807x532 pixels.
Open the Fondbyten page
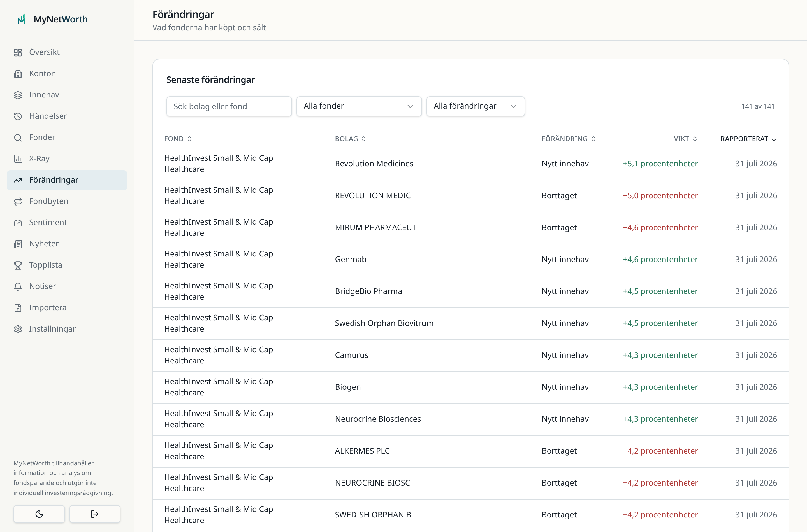tap(67, 202)
